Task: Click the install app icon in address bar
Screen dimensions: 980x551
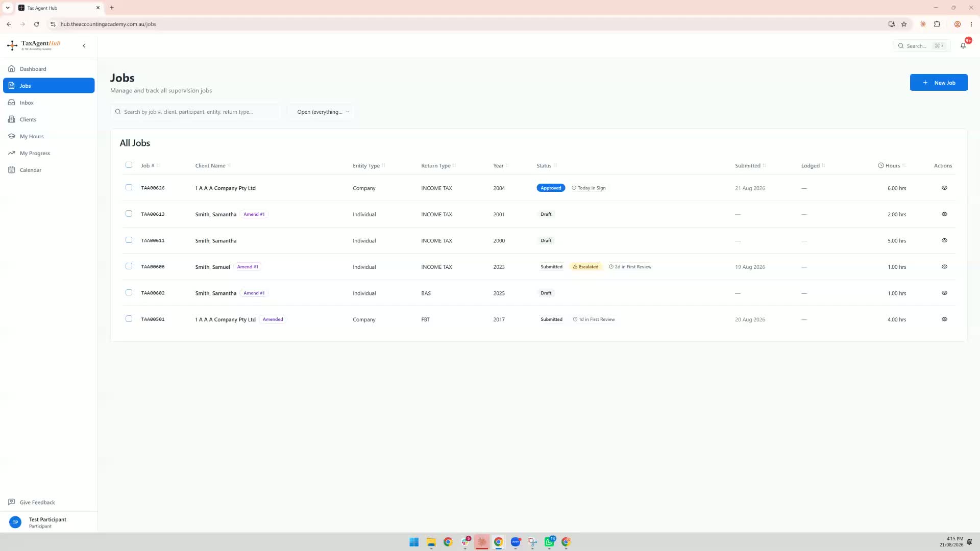Action: coord(891,24)
